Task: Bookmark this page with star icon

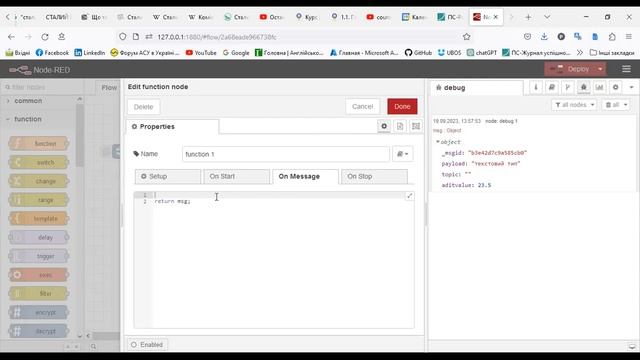Action: [467, 37]
